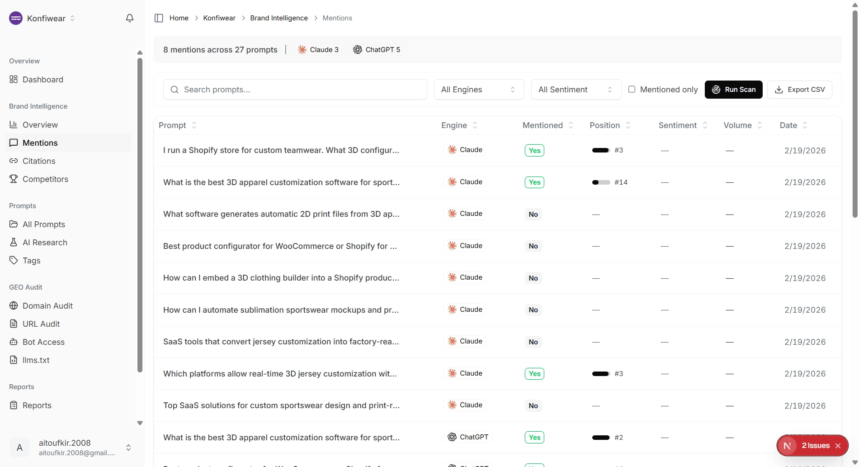This screenshot has height=467, width=868.
Task: Click position bar for #14 ranking
Action: tap(601, 182)
